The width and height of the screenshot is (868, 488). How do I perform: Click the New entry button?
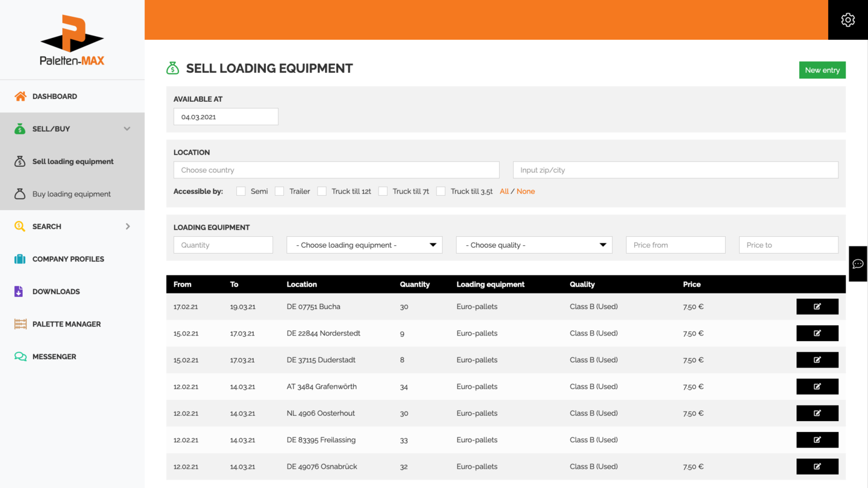(x=822, y=70)
